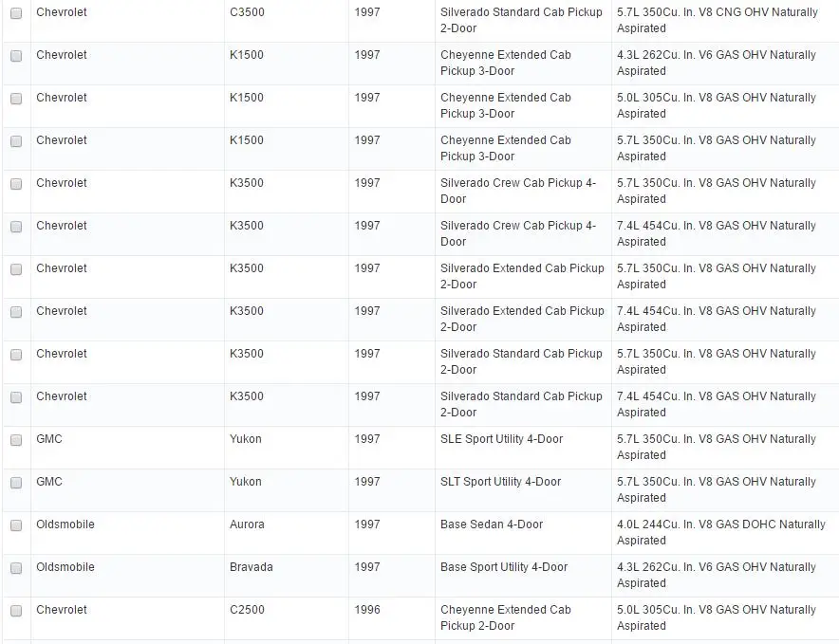Click GMC make in Yukon SLE row
839x644 pixels.
[x=49, y=439]
